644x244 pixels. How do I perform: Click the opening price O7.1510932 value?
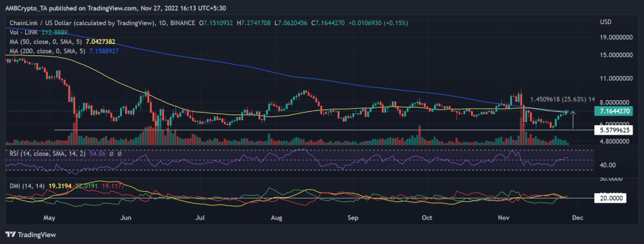point(216,23)
